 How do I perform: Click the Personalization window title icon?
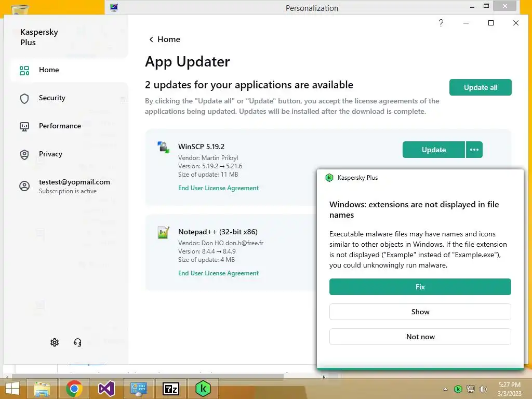[x=114, y=7]
